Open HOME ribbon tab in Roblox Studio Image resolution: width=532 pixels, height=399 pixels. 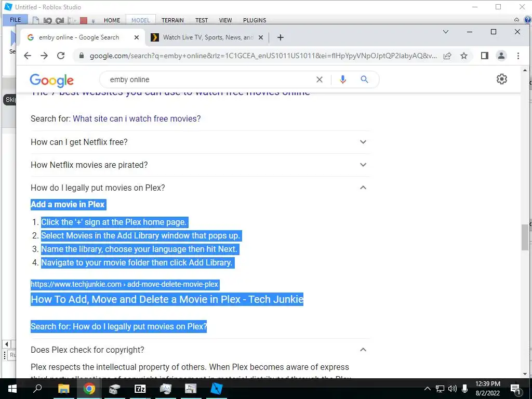[112, 20]
